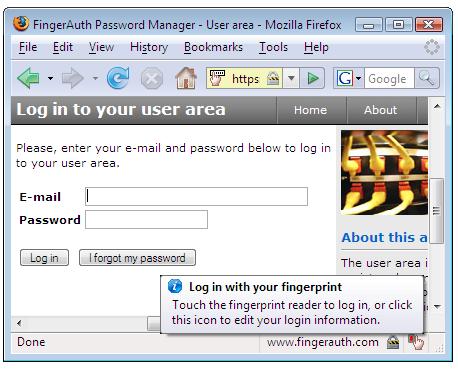Minimize the Firefox window
Screen dimensions: 458x369
tap(368, 25)
